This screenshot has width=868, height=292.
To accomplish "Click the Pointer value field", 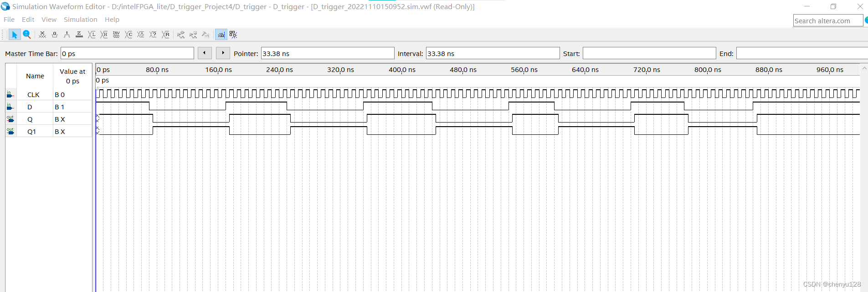I will 328,53.
